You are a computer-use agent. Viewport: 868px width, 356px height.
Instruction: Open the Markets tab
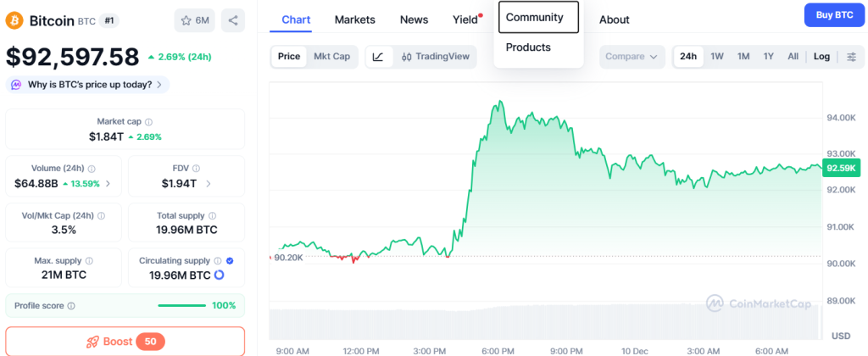(x=354, y=19)
